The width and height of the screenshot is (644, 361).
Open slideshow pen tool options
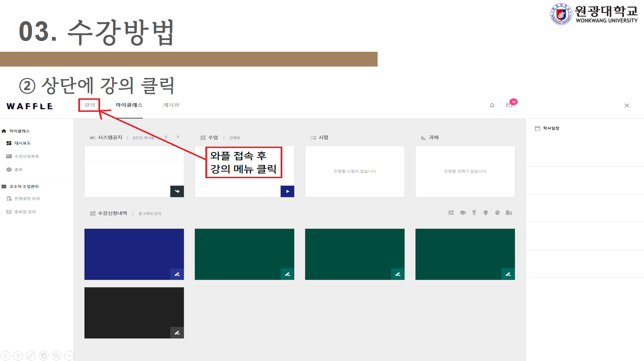click(x=31, y=355)
